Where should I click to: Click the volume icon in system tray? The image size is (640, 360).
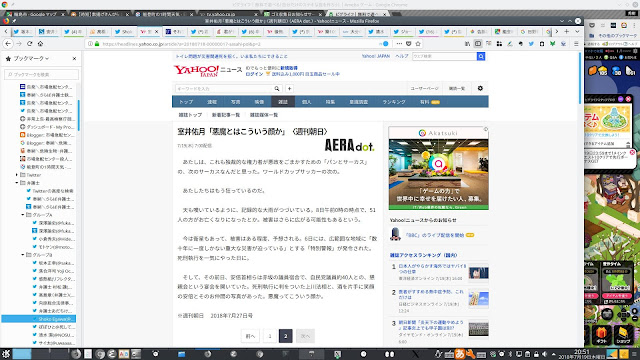(544, 354)
